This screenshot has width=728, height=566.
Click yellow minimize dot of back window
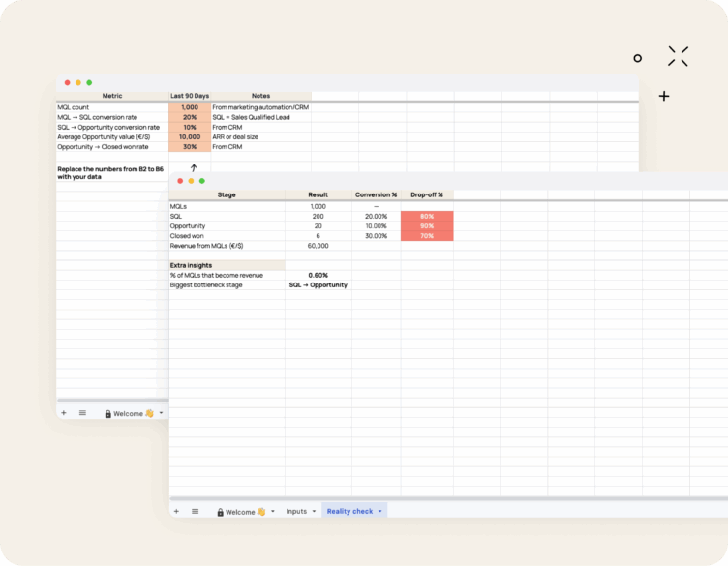tap(78, 83)
